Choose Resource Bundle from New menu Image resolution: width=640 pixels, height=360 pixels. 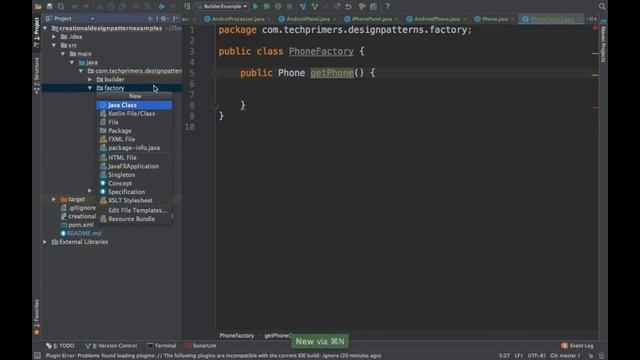(134, 219)
